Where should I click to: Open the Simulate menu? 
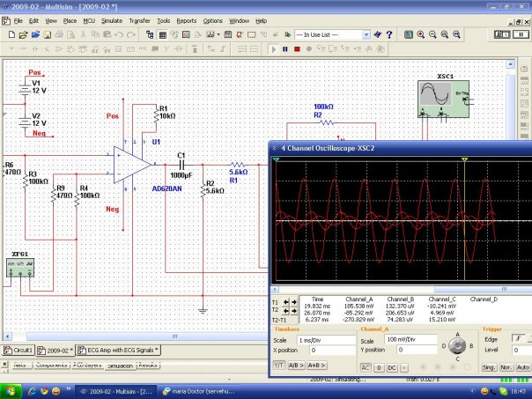coord(112,21)
